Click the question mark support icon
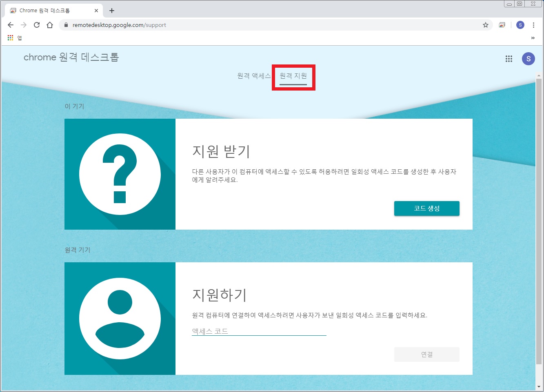 (x=120, y=175)
